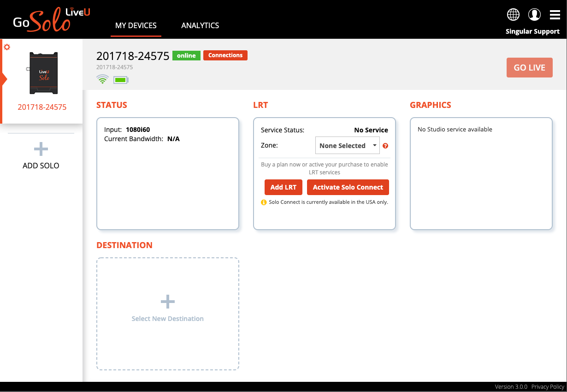
Task: Click the online status badge
Action: [x=186, y=55]
